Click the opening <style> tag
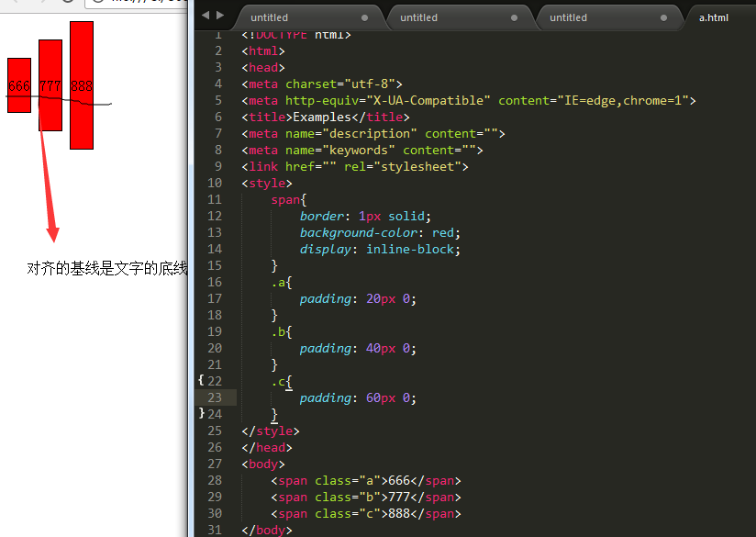 [x=267, y=183]
